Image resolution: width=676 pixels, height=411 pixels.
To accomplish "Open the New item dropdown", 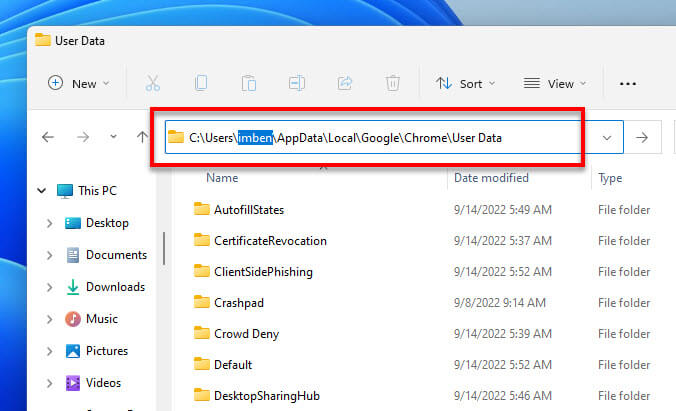I will tap(78, 83).
